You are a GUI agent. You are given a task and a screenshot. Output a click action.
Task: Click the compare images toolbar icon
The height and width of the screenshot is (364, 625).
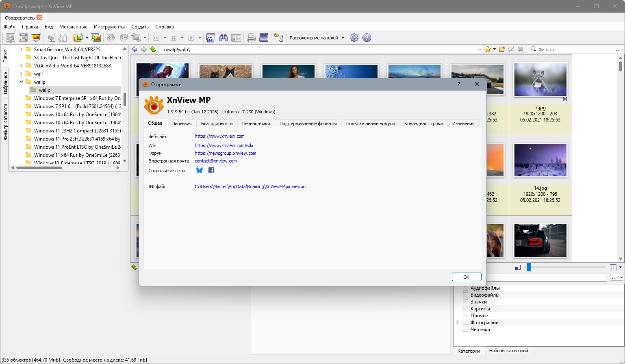(x=236, y=38)
